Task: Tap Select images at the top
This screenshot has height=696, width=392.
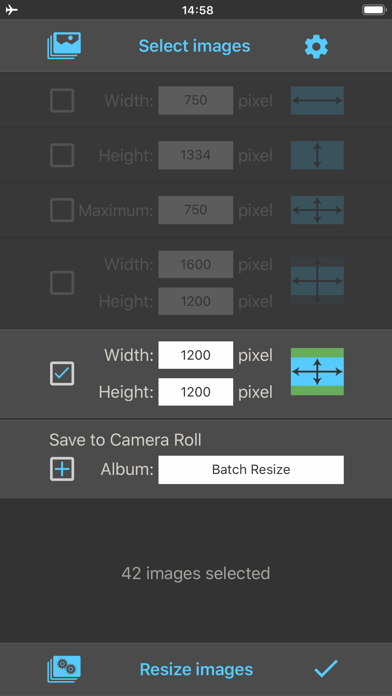Action: [x=194, y=46]
